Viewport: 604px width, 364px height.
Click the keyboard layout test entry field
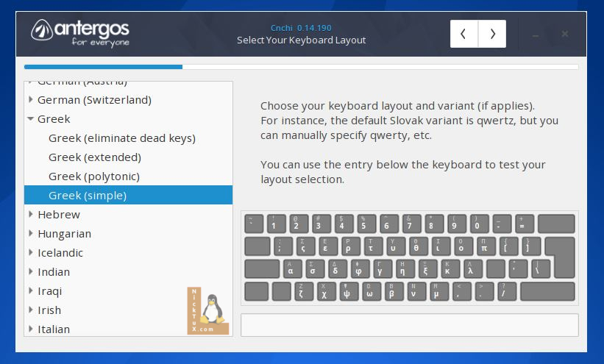click(409, 325)
